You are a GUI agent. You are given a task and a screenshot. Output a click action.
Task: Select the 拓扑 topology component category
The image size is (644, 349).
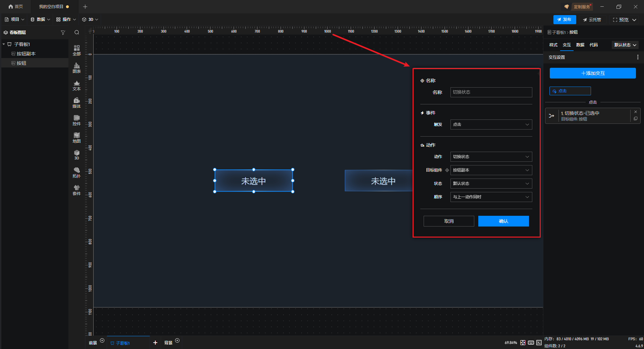[x=76, y=172]
